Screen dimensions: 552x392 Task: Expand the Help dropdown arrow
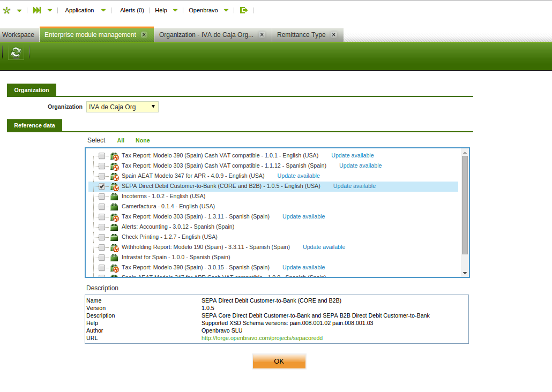(175, 10)
